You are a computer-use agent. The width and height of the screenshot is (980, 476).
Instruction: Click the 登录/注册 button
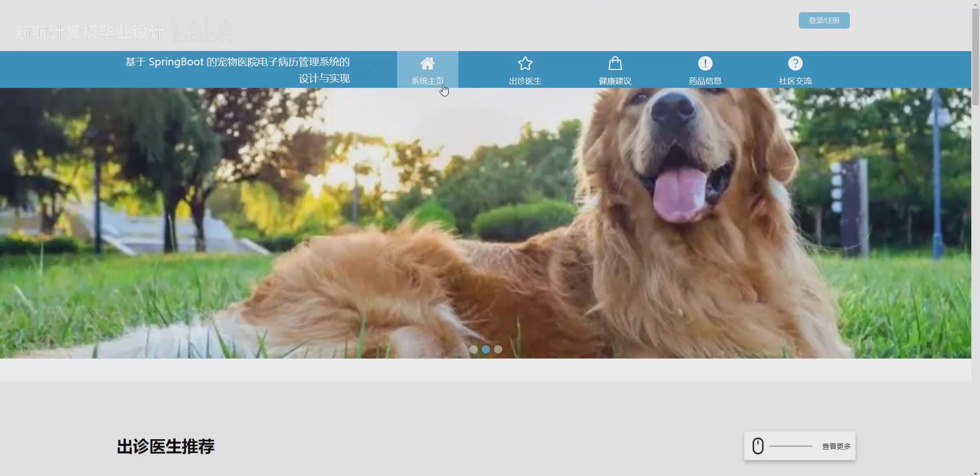coord(824,20)
